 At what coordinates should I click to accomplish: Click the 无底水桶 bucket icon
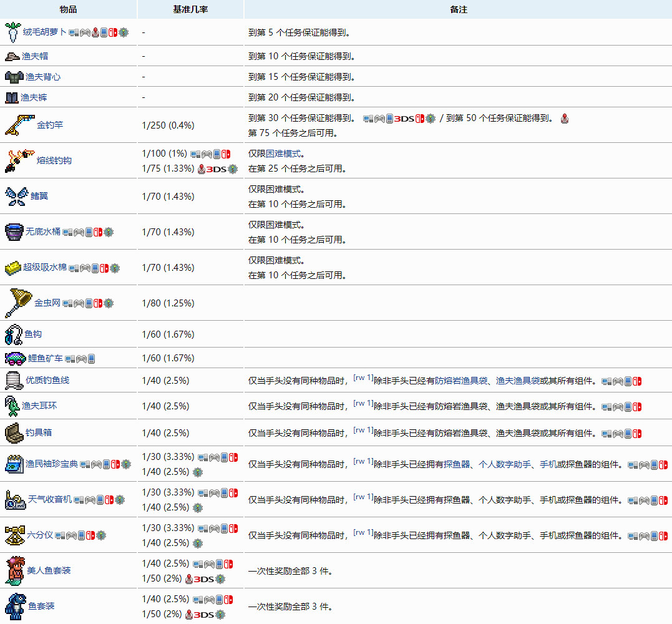click(x=14, y=232)
